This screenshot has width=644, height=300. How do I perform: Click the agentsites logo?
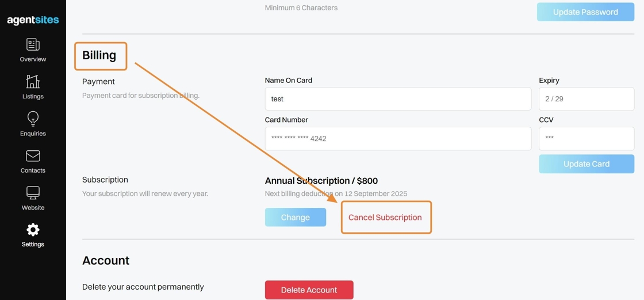pyautogui.click(x=33, y=20)
